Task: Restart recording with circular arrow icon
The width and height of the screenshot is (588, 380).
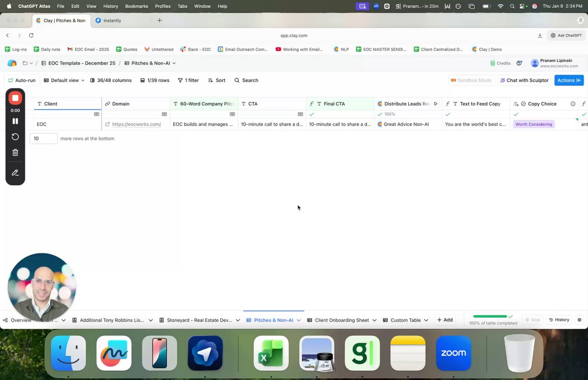Action: [x=15, y=137]
